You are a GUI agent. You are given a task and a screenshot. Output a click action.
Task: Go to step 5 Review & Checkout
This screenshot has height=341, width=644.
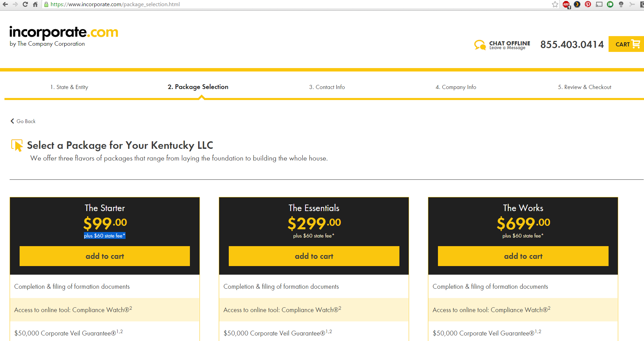tap(584, 87)
